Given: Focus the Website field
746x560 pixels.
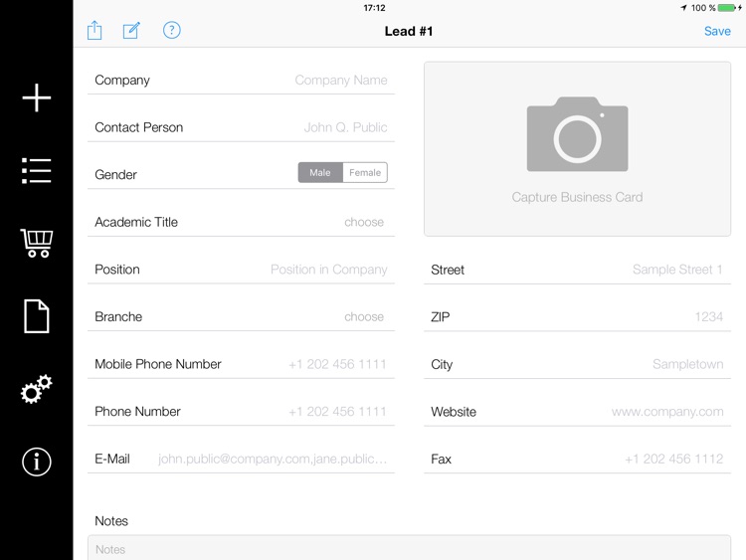Looking at the screenshot, I should pos(577,412).
